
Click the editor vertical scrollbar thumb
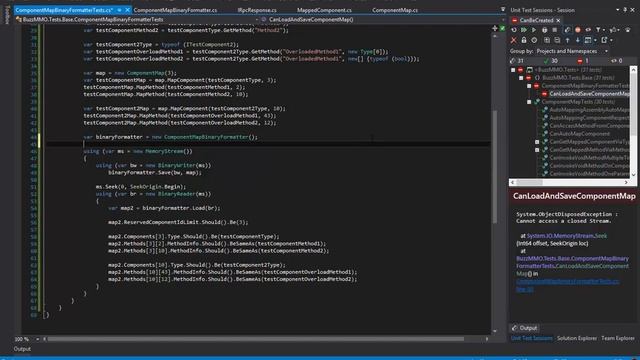[494, 167]
